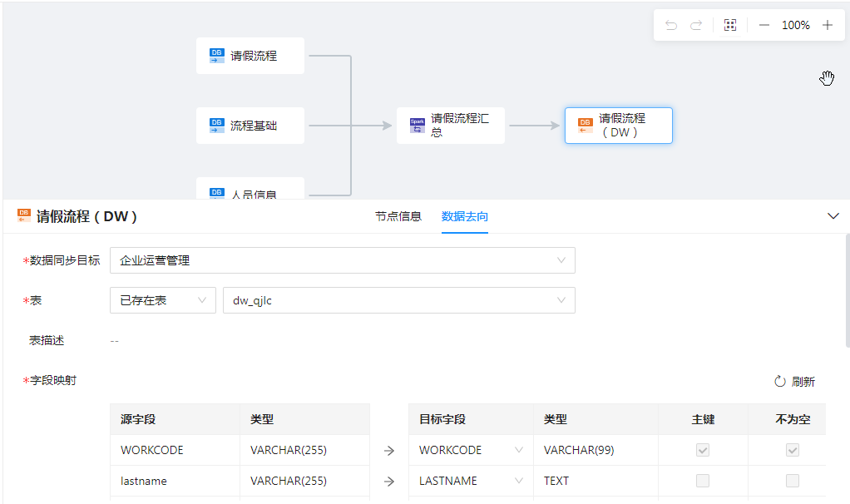The image size is (850, 504).
Task: Collapse the node detail panel chevron
Action: tap(833, 216)
